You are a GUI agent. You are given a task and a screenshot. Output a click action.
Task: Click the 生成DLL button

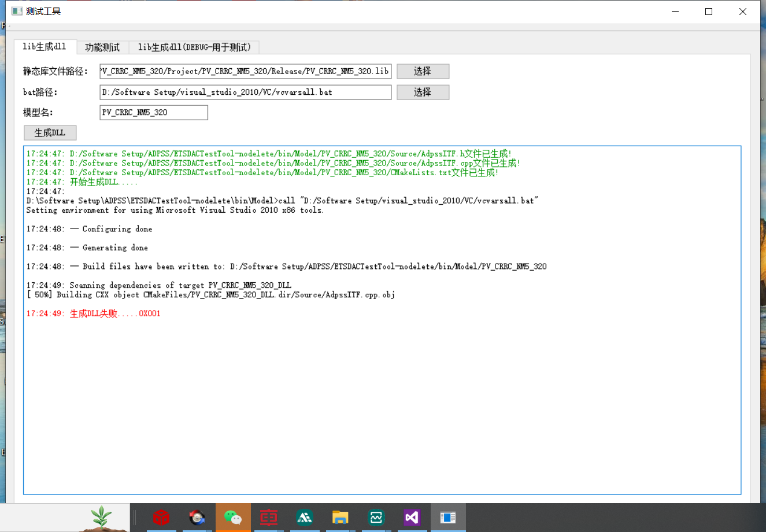click(x=50, y=133)
